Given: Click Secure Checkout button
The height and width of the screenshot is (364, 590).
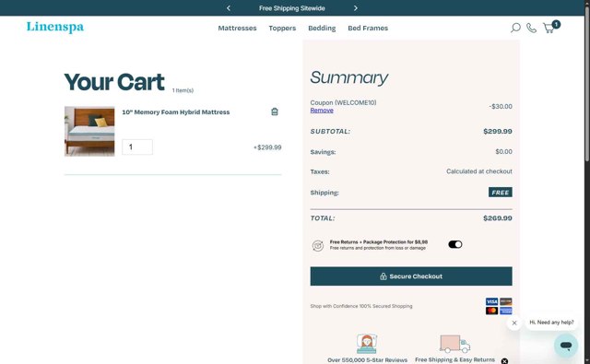Looking at the screenshot, I should point(411,276).
